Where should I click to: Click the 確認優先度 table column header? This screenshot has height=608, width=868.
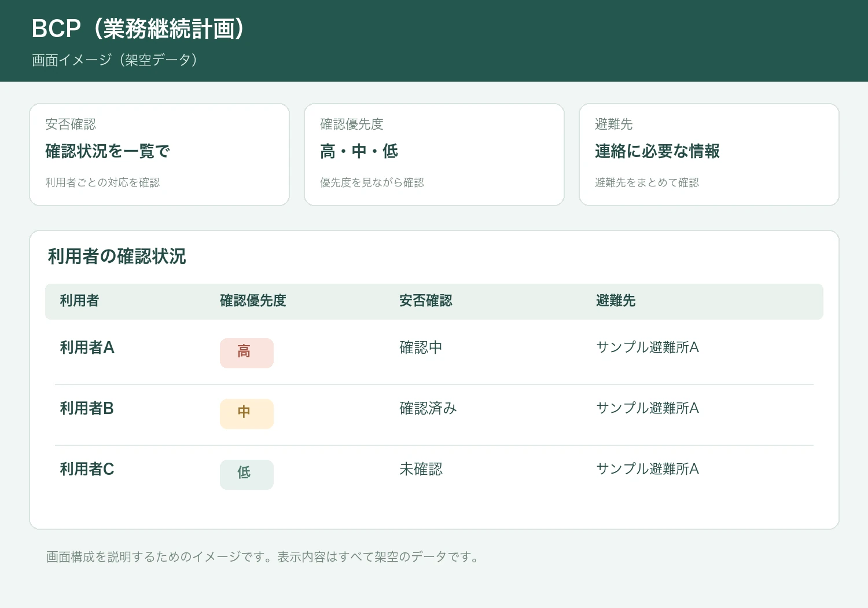click(253, 301)
